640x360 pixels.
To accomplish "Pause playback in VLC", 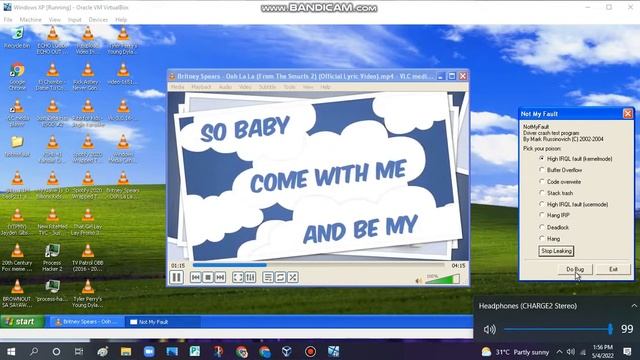I will [176, 278].
